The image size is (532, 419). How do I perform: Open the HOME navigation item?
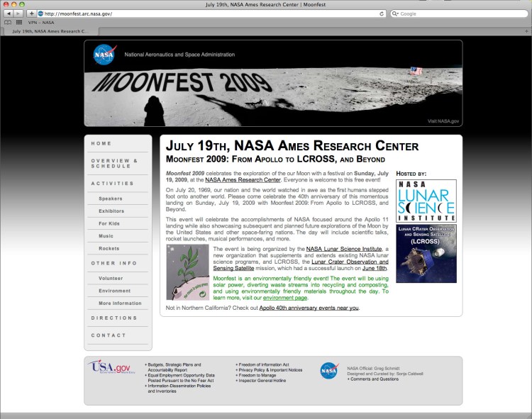tap(101, 143)
